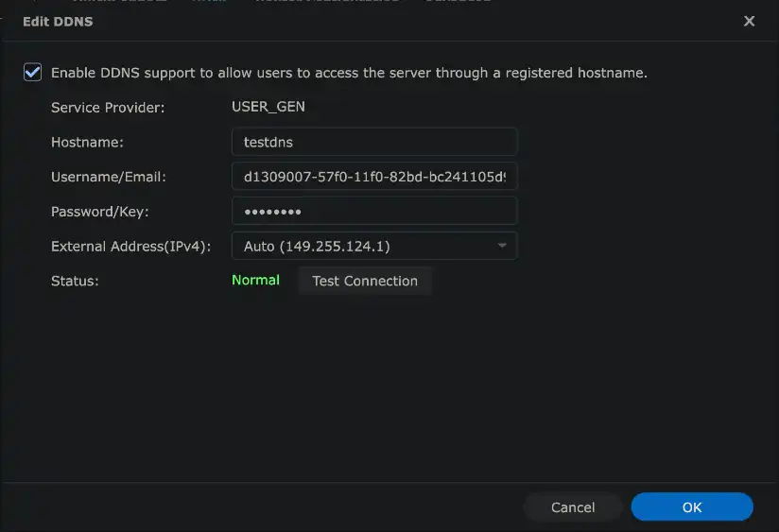This screenshot has height=532, width=779.
Task: Click the Hostname label
Action: click(87, 143)
